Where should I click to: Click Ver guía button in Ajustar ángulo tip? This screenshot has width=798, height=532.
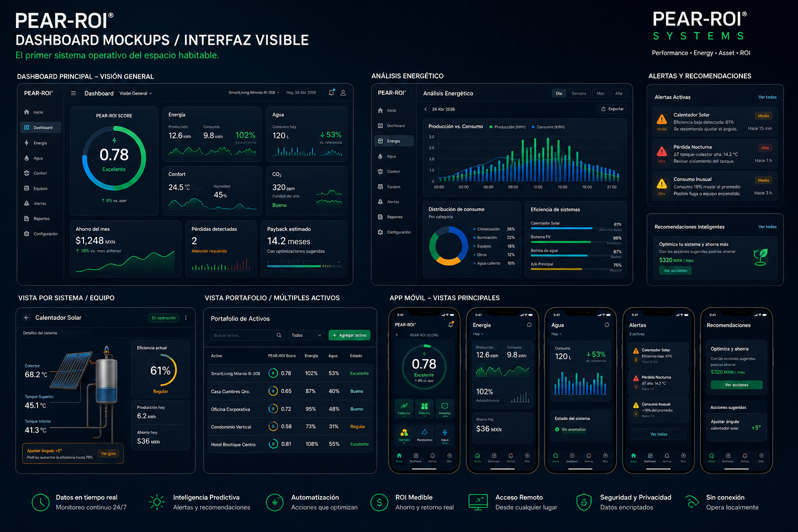(108, 454)
